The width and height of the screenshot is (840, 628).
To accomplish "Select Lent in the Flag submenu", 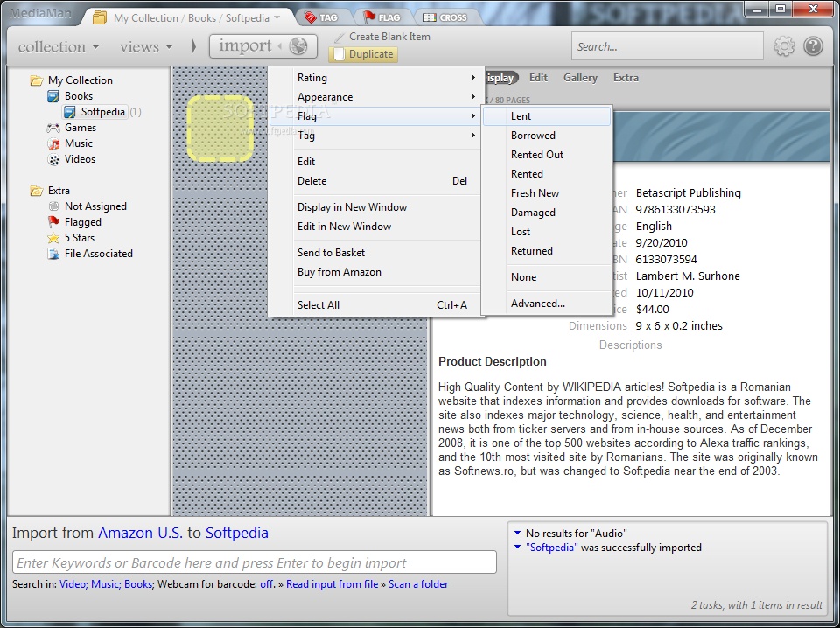I will point(546,116).
